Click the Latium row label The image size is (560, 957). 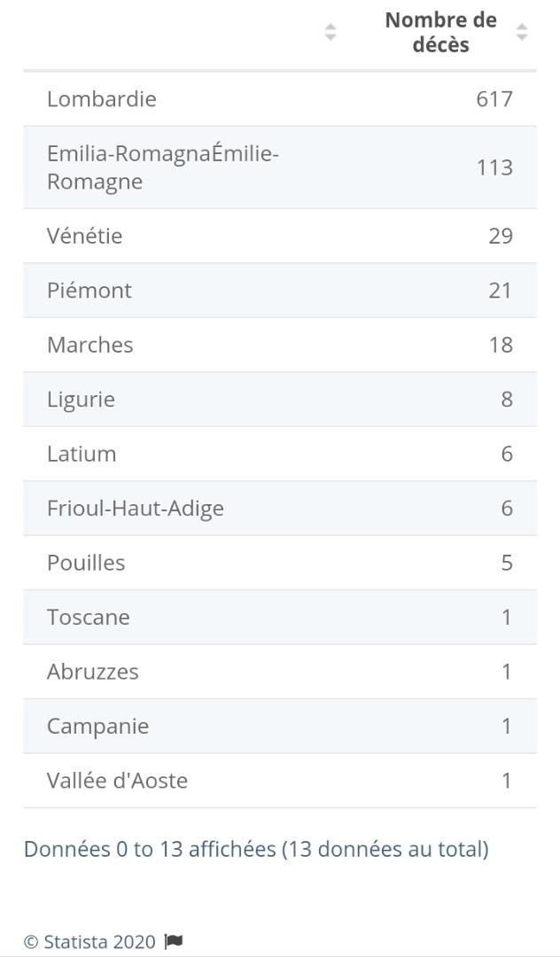[82, 454]
